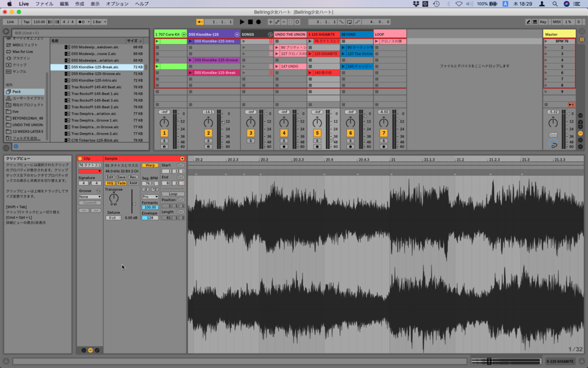The image size is (588, 368).
Task: Open the Hot-Swap button in Sample box
Action: (x=182, y=159)
